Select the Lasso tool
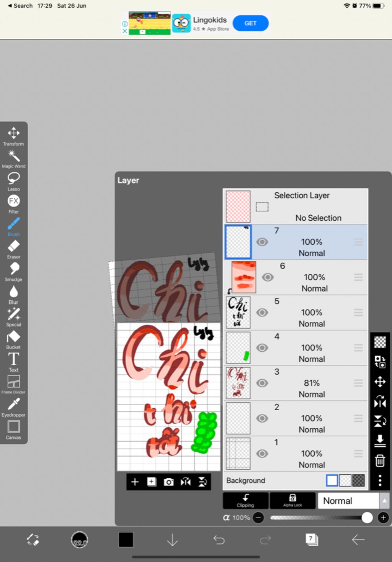The image size is (392, 562). point(13,182)
